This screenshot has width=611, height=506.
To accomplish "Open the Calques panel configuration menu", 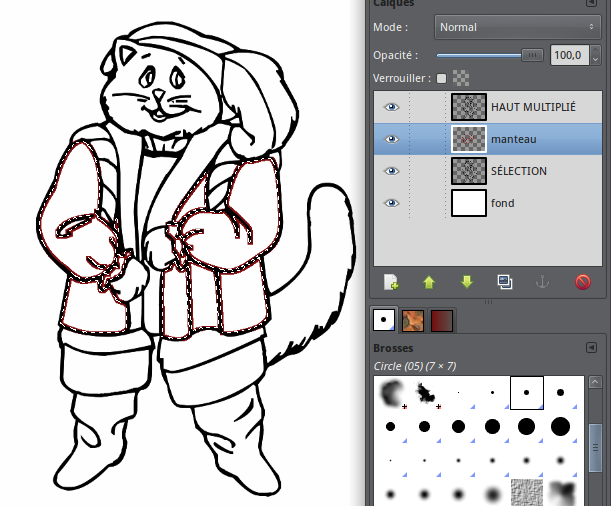I will point(591,3).
